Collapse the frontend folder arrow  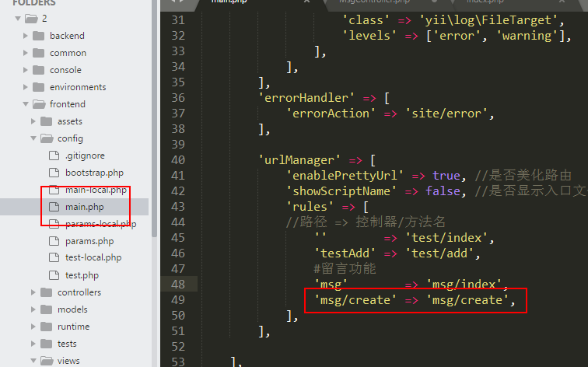[x=26, y=104]
